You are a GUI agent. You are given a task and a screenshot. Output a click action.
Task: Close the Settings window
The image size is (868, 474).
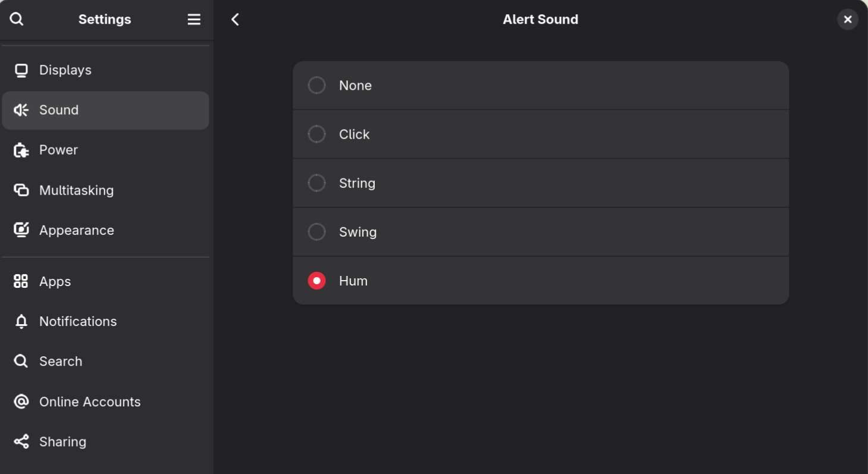click(847, 20)
